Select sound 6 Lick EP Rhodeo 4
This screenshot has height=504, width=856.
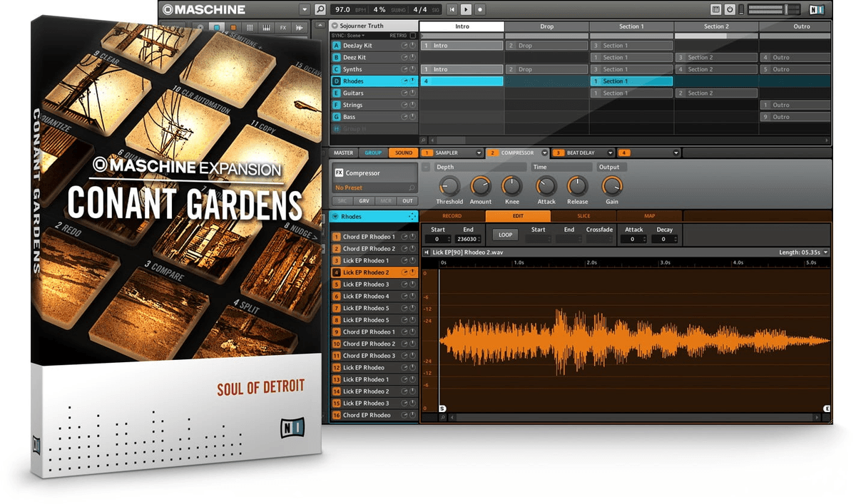click(374, 296)
